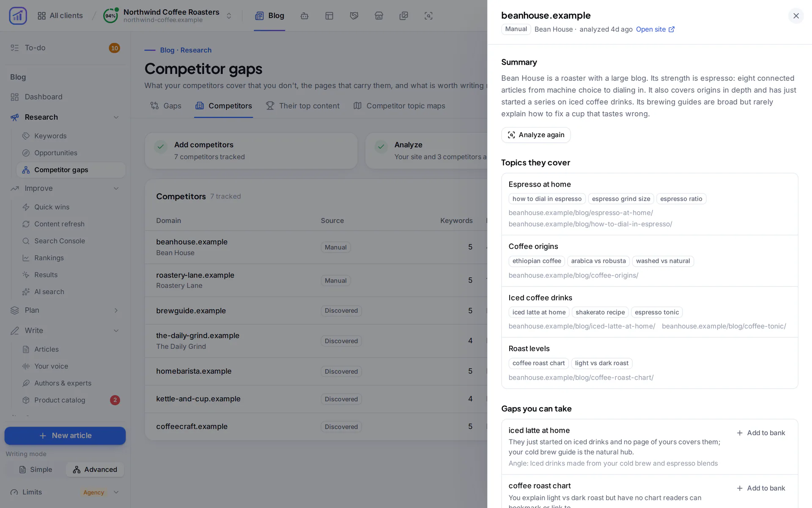Open the layout panel icon in top nav

tap(329, 16)
